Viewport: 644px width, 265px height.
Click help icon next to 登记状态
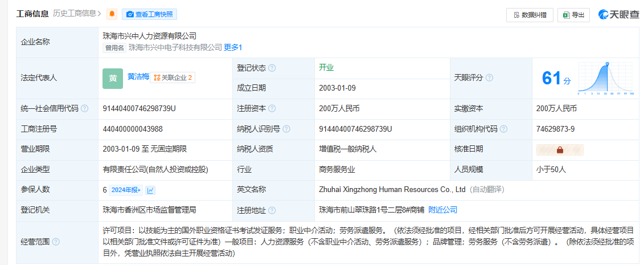coord(272,68)
